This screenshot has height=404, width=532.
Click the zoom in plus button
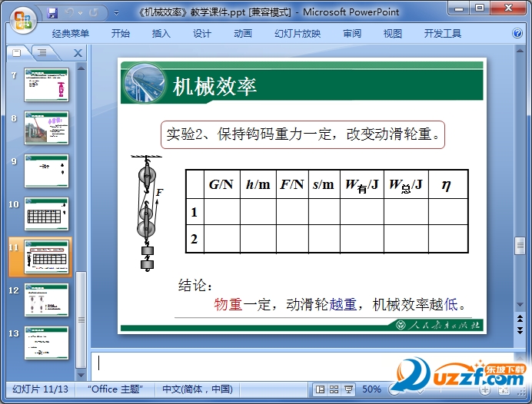[x=484, y=389]
